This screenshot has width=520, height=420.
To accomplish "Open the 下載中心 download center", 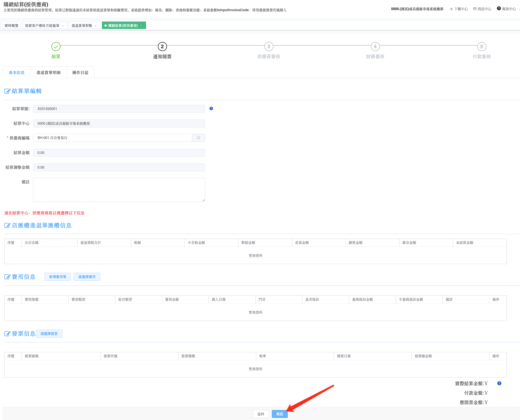I will [x=459, y=9].
